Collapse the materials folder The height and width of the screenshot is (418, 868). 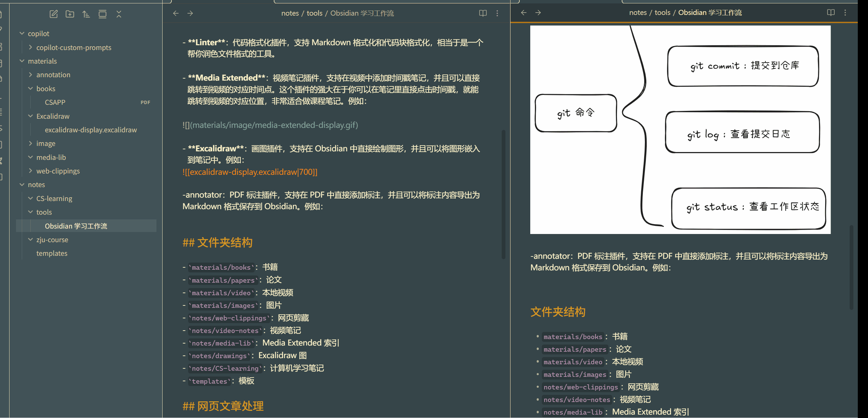click(22, 61)
